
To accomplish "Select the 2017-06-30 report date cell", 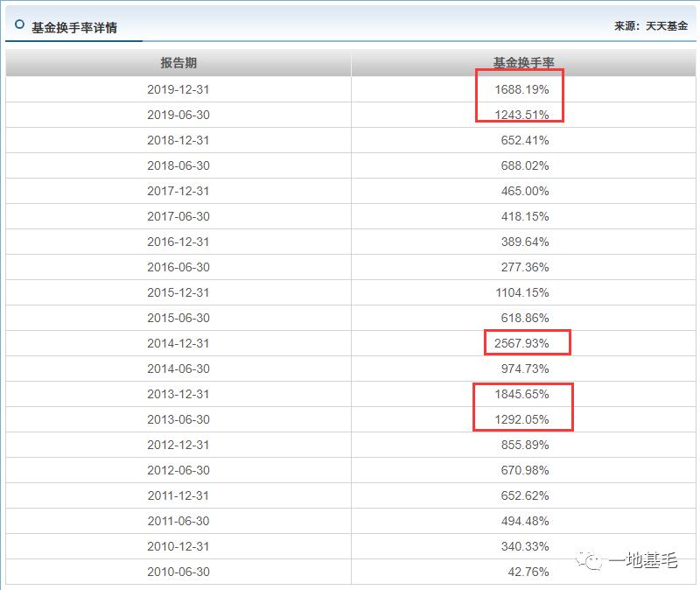I will [178, 216].
